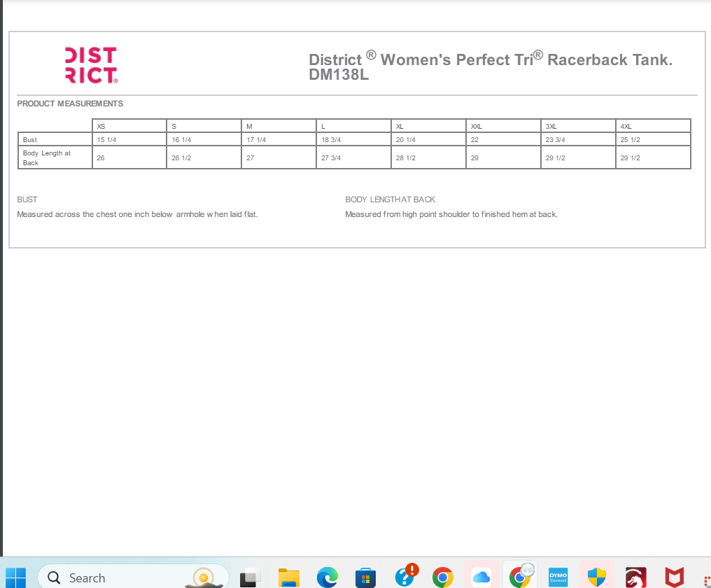
Task: Click the pink District logo
Action: 91,65
